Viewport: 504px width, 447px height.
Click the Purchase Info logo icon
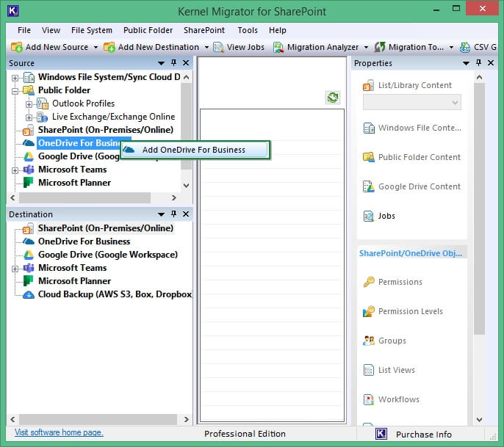point(381,434)
